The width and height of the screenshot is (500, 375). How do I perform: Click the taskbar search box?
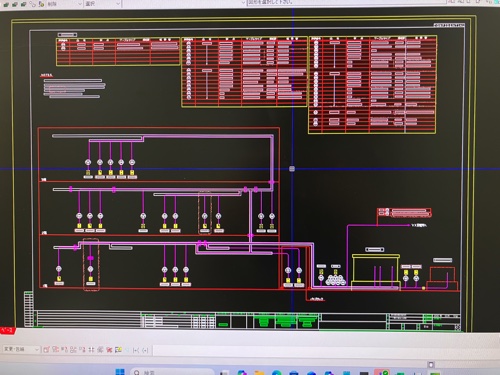coord(172,372)
